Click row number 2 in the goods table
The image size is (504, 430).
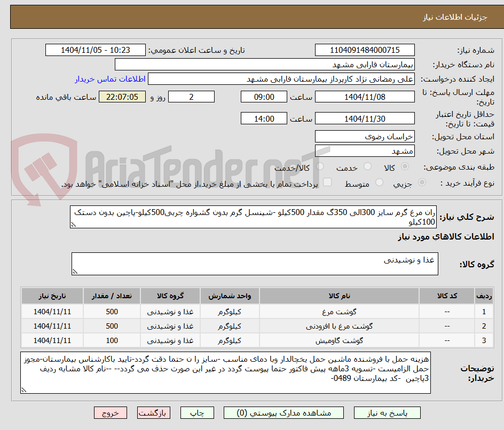coord(484,326)
